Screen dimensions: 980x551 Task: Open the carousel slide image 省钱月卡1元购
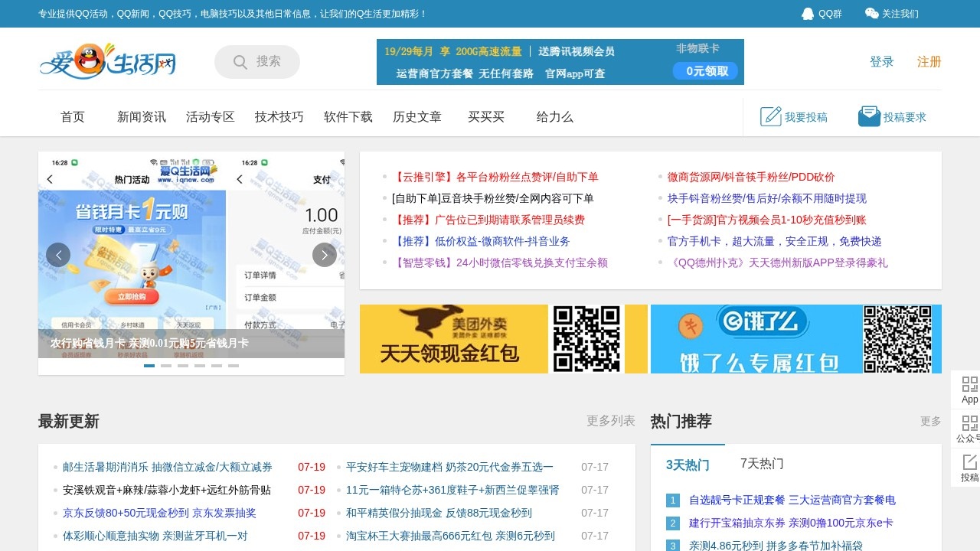(191, 255)
